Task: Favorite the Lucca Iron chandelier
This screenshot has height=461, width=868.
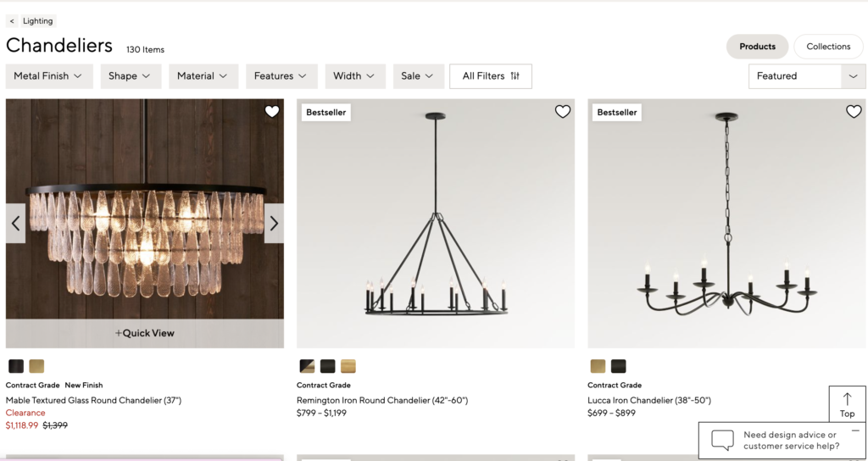Action: (x=854, y=112)
